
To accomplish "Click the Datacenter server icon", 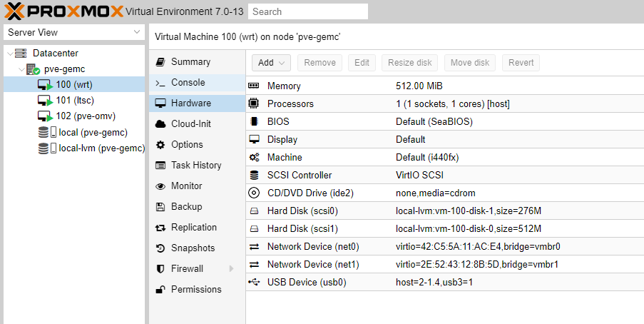I will [21, 53].
